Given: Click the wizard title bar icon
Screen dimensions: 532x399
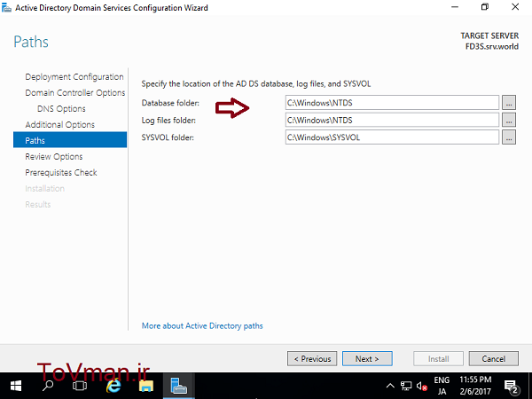Looking at the screenshot, I should [6, 7].
